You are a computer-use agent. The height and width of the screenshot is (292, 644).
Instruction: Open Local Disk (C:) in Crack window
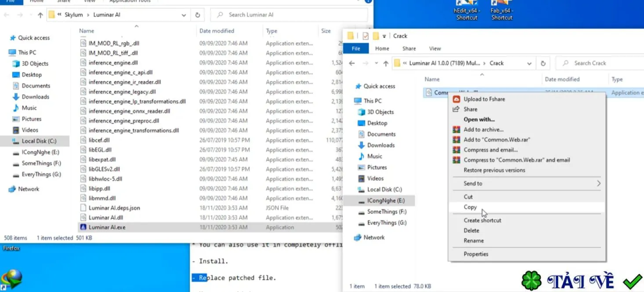(x=384, y=190)
